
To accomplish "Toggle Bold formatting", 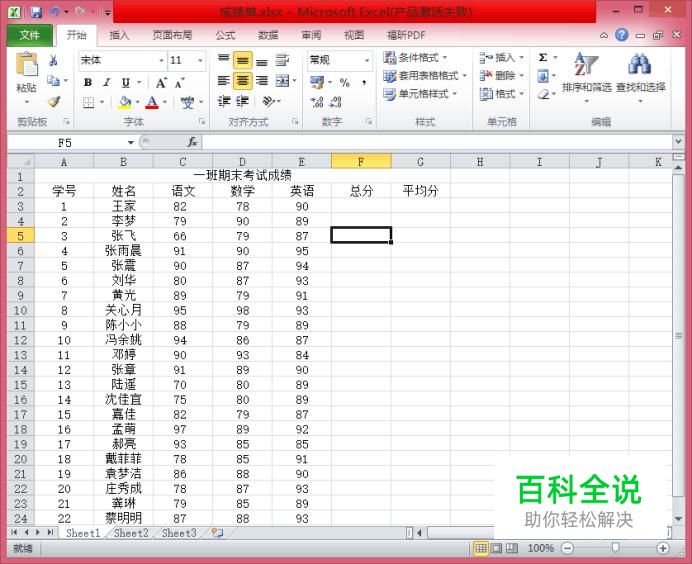I will (88, 83).
